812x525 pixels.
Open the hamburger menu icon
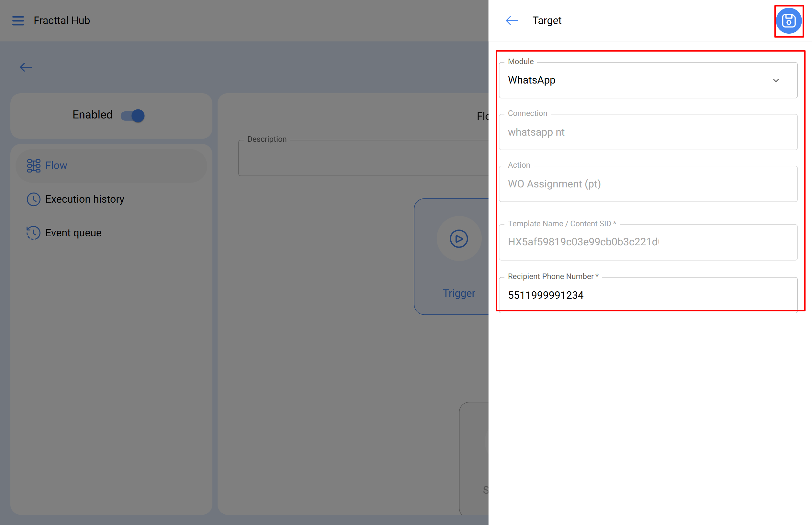click(18, 21)
